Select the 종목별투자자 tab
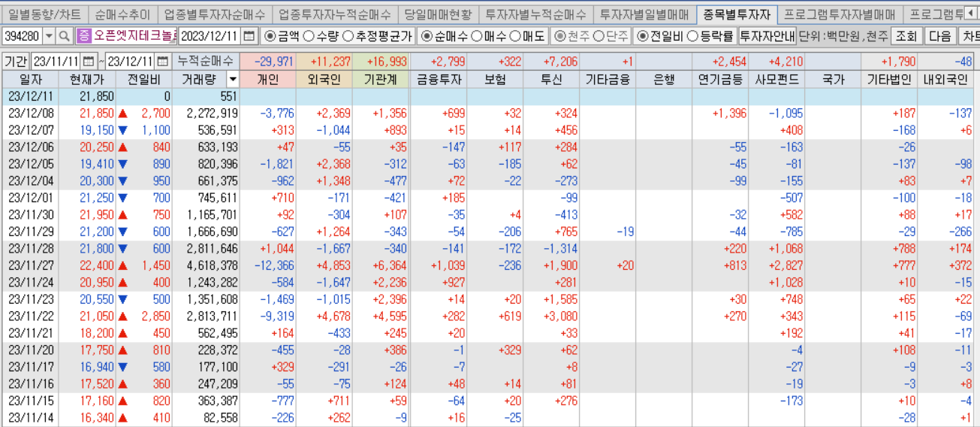 tap(737, 14)
